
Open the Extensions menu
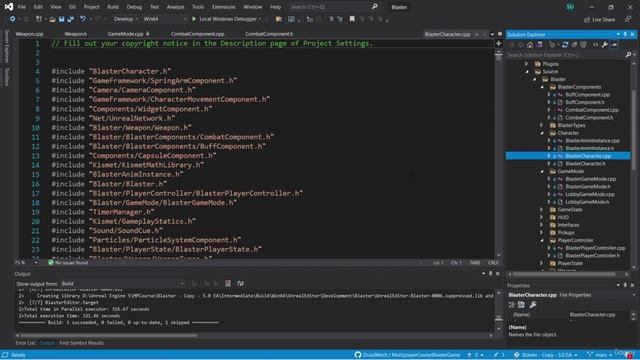click(x=224, y=7)
